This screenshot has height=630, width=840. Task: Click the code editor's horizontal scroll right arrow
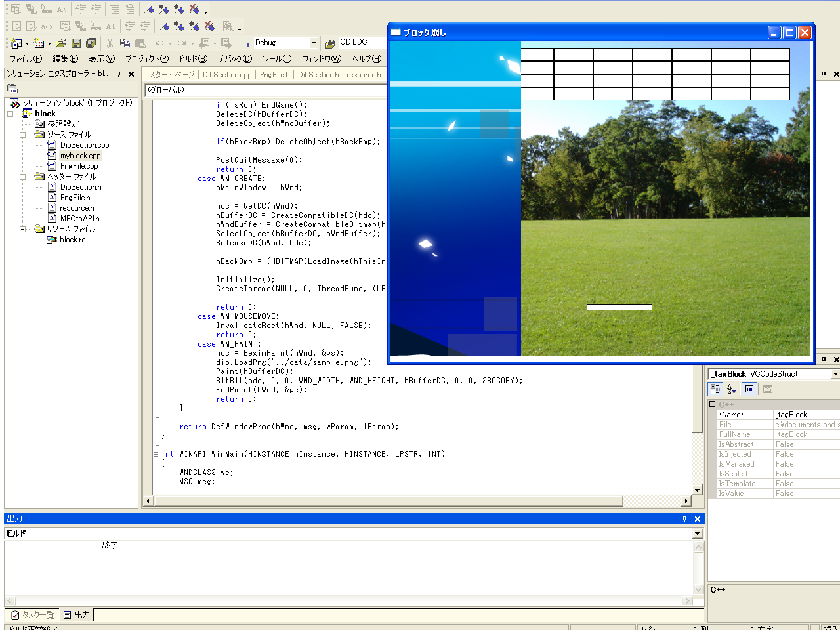[x=686, y=501]
